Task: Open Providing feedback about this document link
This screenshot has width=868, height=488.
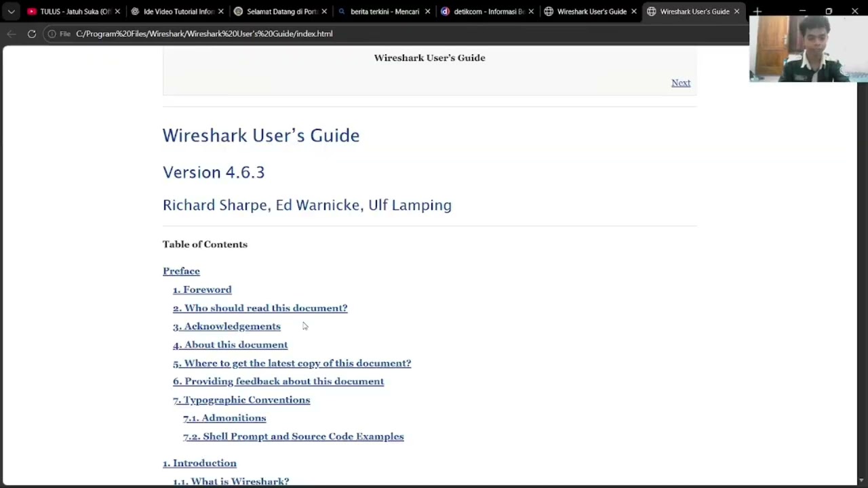Action: tap(278, 382)
